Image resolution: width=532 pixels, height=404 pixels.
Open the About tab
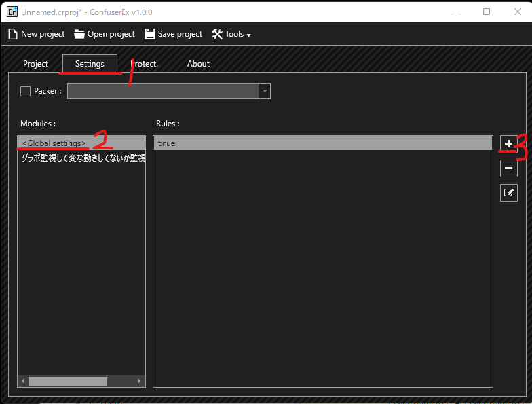tap(198, 64)
